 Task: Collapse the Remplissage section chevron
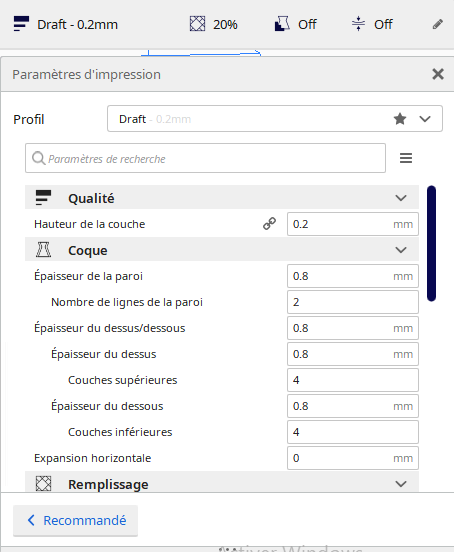pyautogui.click(x=401, y=484)
